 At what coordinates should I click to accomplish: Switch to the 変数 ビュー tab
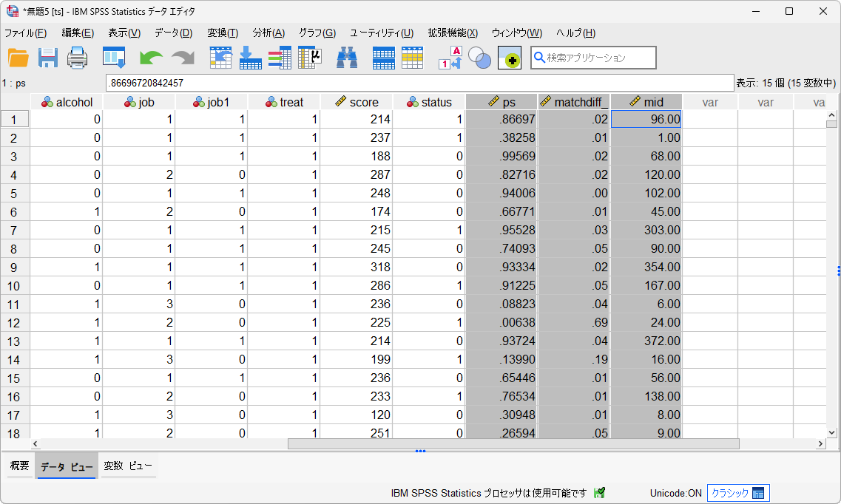128,466
